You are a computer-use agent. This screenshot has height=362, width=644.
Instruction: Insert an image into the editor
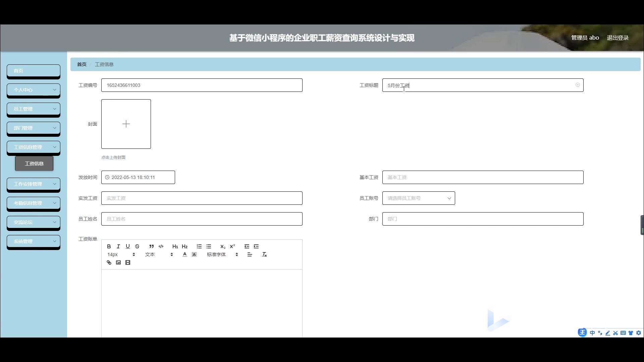pos(118,262)
